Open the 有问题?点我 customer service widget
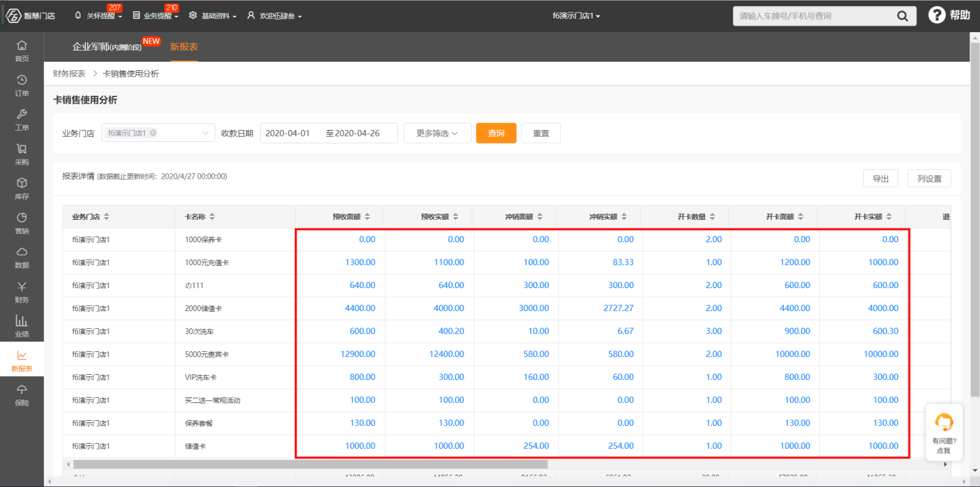The width and height of the screenshot is (980, 487). 944,432
